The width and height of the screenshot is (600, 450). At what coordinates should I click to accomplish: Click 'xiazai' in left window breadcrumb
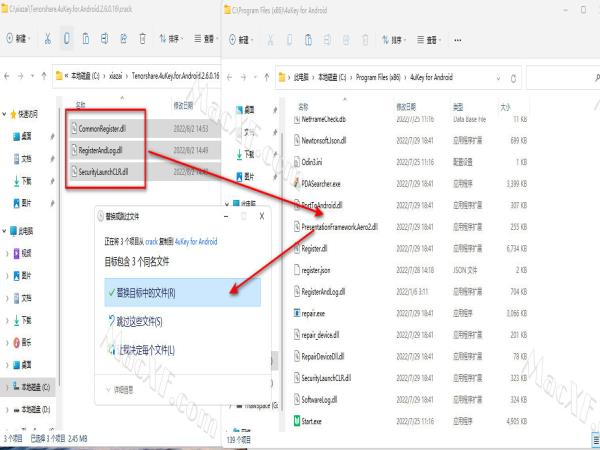(115, 76)
